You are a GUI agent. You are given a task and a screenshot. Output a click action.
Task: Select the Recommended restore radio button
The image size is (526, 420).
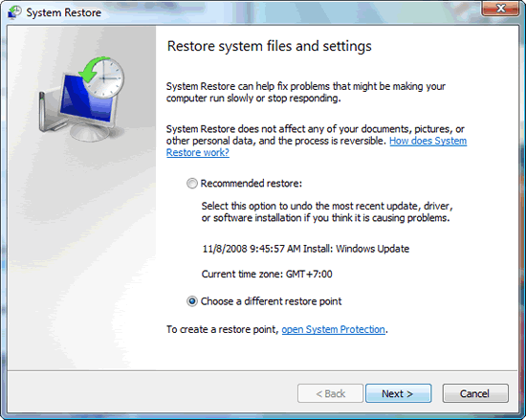pos(192,184)
